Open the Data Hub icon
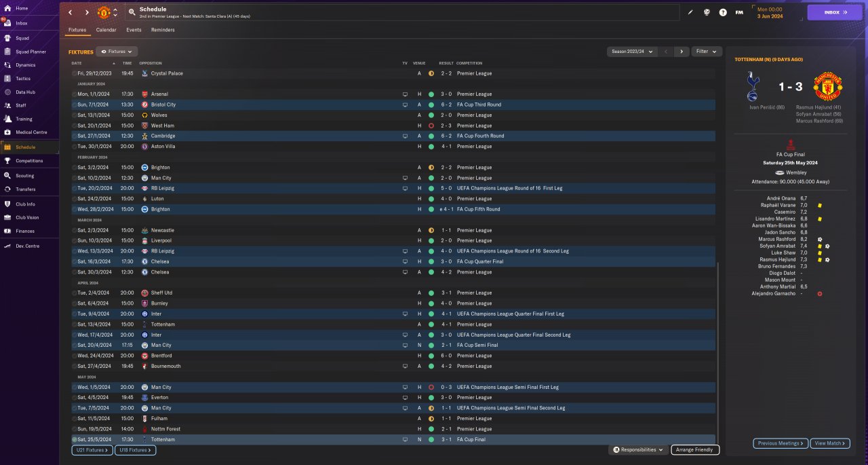Viewport: 868px width, 465px height. (7, 92)
